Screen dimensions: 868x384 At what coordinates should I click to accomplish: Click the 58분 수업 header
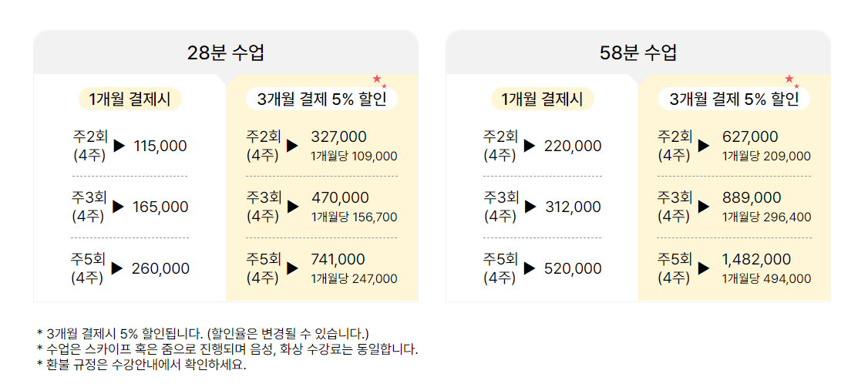pyautogui.click(x=638, y=52)
